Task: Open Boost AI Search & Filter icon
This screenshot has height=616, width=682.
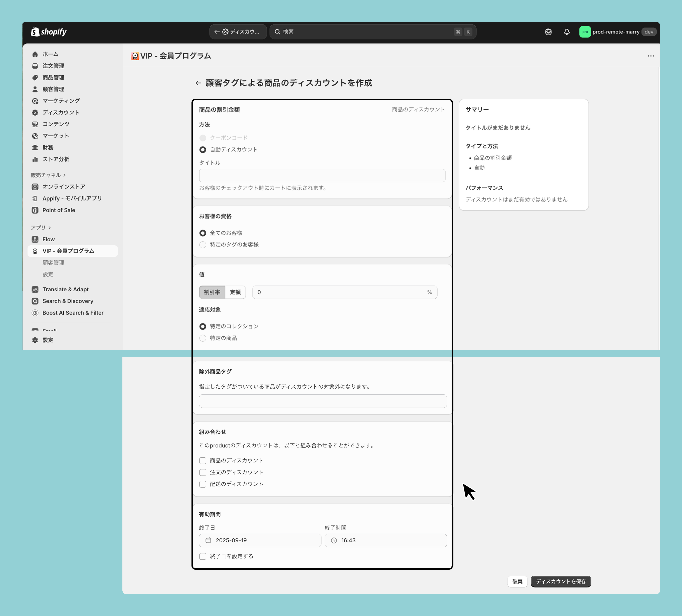Action: pyautogui.click(x=35, y=313)
